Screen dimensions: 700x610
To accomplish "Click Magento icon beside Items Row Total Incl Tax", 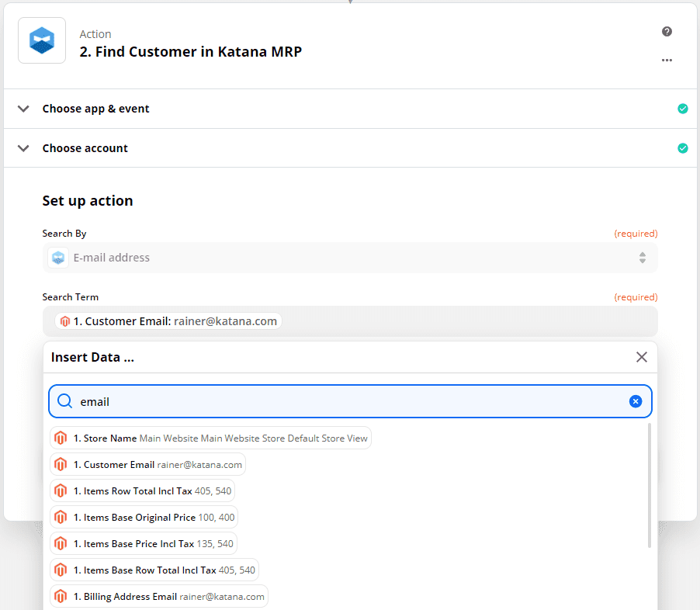I will pyautogui.click(x=61, y=490).
